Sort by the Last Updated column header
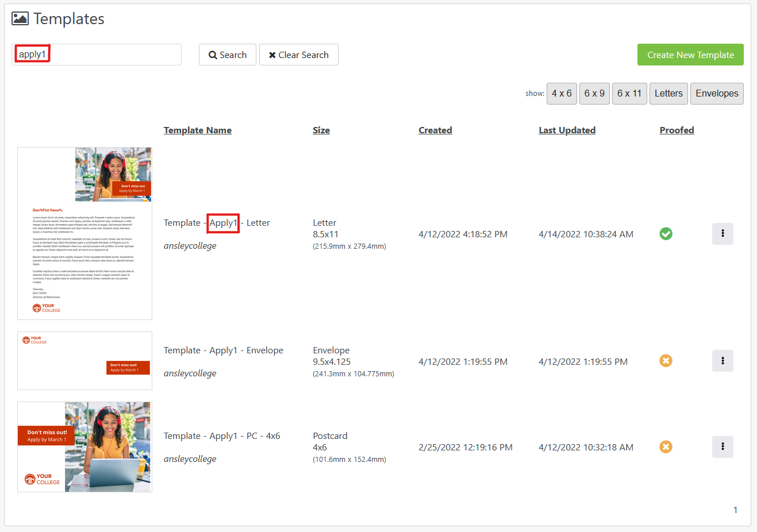Image resolution: width=757 pixels, height=532 pixels. (x=567, y=130)
